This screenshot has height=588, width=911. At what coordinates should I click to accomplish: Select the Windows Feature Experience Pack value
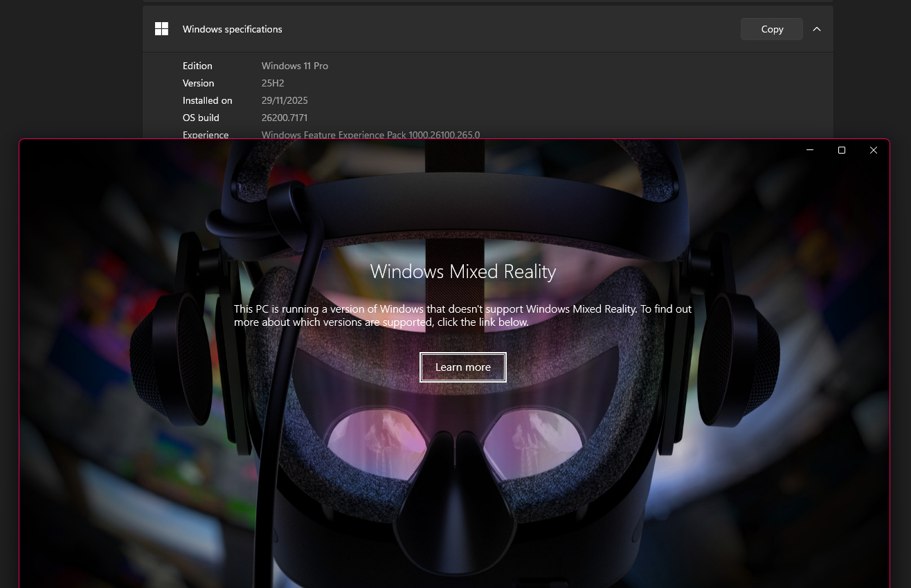coord(370,134)
